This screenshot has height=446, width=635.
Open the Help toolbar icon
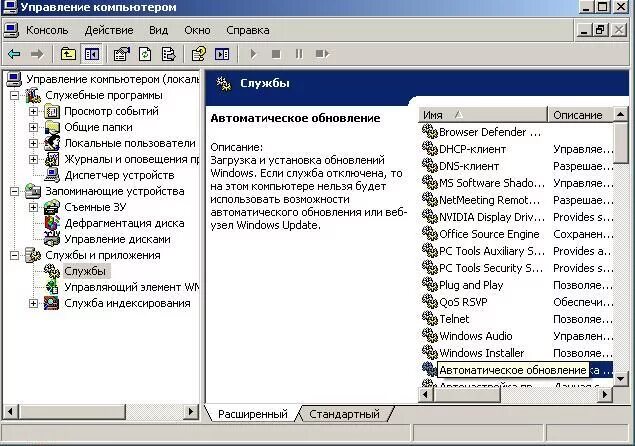[x=198, y=54]
